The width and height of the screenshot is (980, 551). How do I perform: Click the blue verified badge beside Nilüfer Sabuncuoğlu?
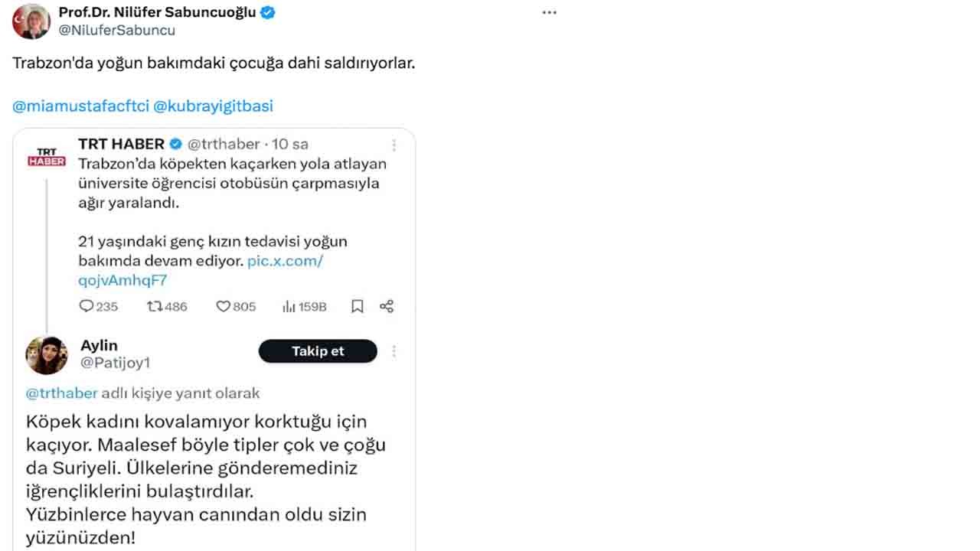268,12
